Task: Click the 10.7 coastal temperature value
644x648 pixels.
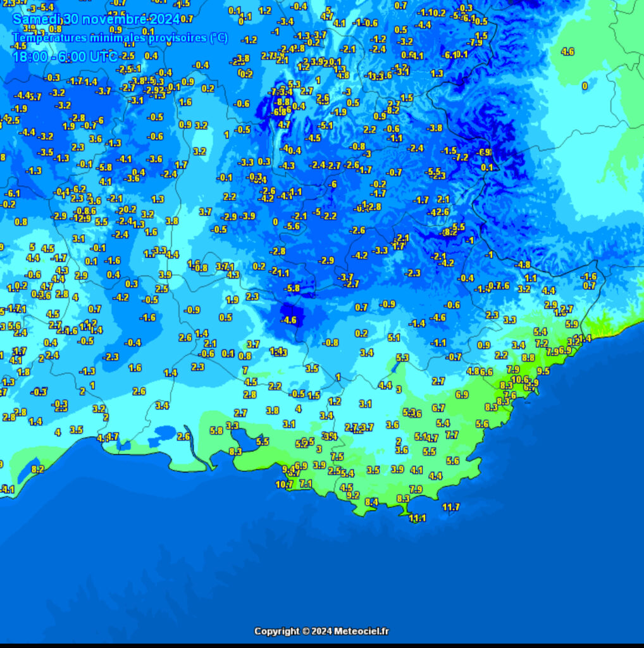Action: pos(284,484)
